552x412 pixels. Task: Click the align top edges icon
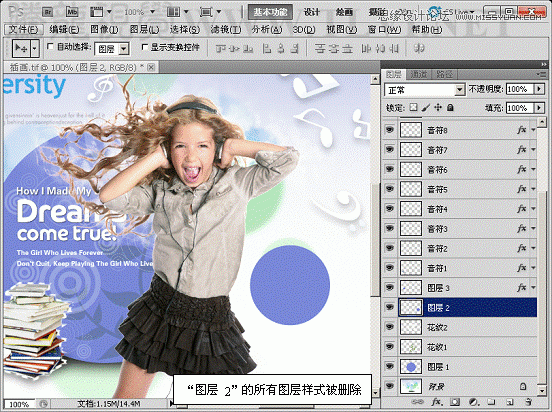point(221,48)
